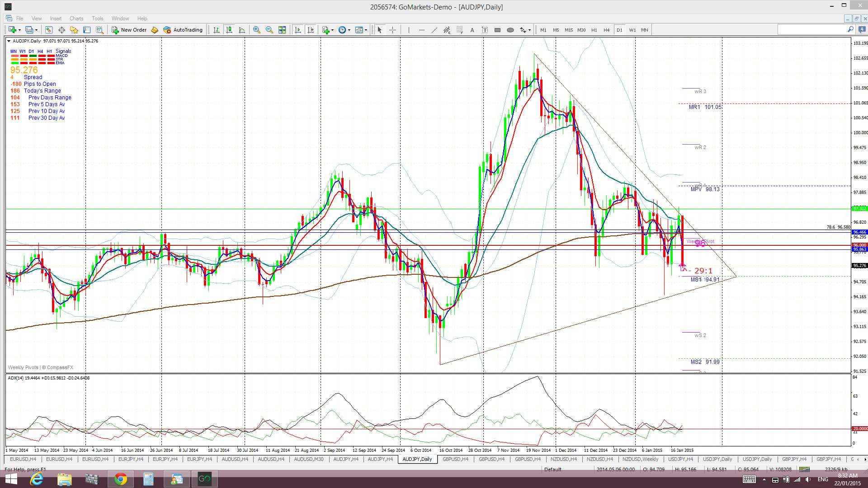Image resolution: width=868 pixels, height=488 pixels.
Task: Switch to the GBPUSD,H4 chart tab
Action: pos(455,459)
